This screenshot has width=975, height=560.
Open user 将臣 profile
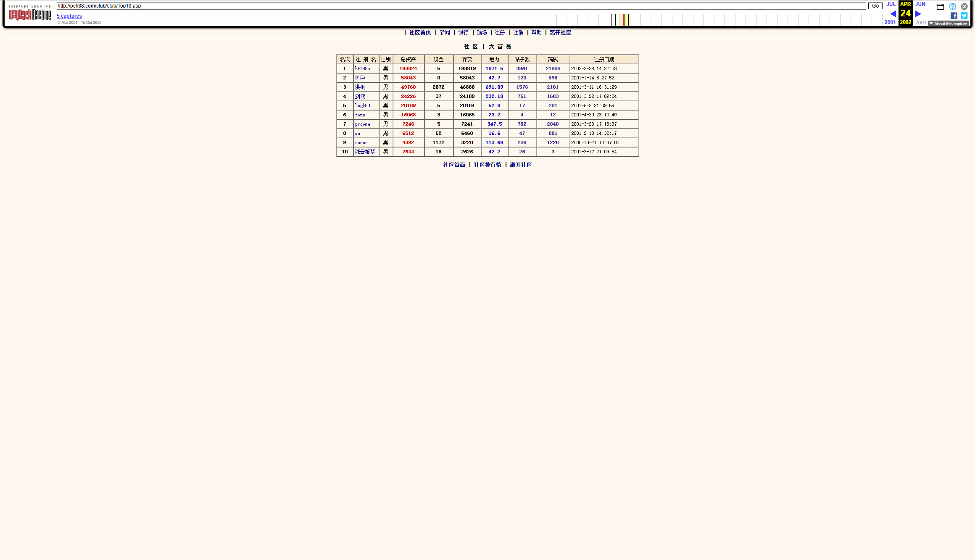coord(360,78)
